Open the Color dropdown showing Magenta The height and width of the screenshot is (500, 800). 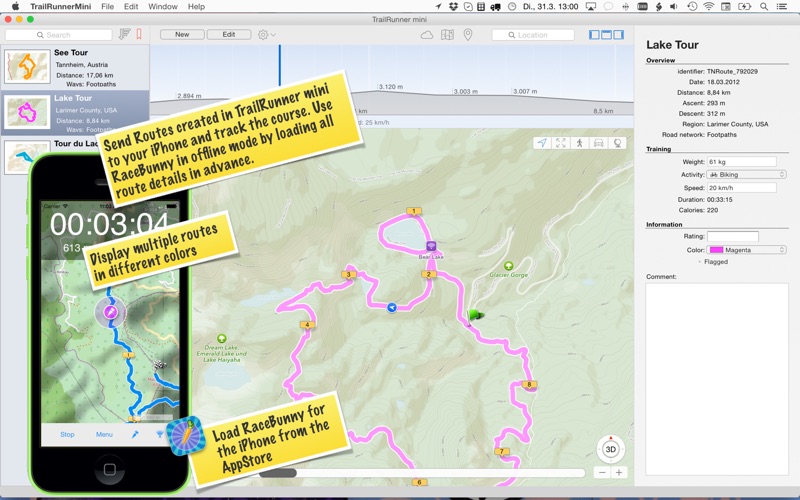[x=746, y=249]
